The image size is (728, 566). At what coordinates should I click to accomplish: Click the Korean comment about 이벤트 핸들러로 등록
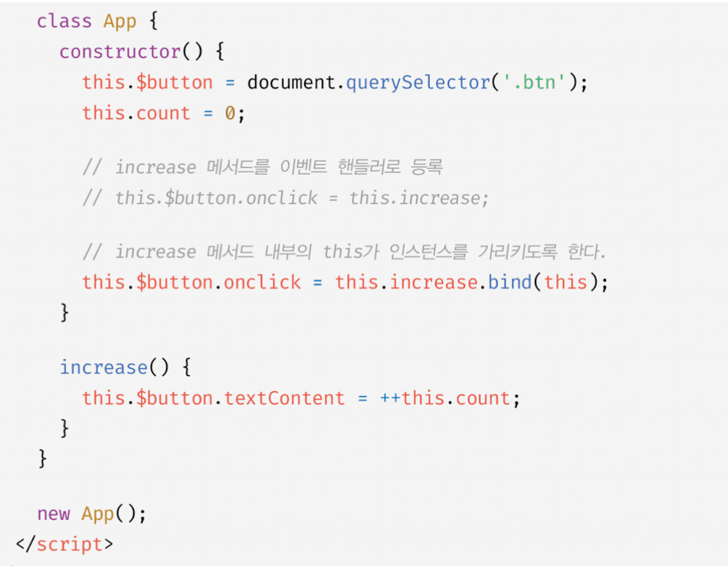(x=262, y=167)
